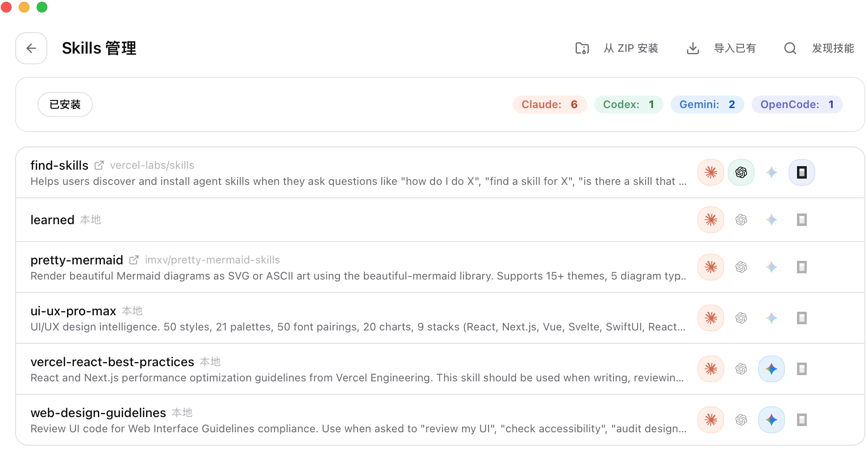
Task: Select the find-skills skill name
Action: [59, 166]
